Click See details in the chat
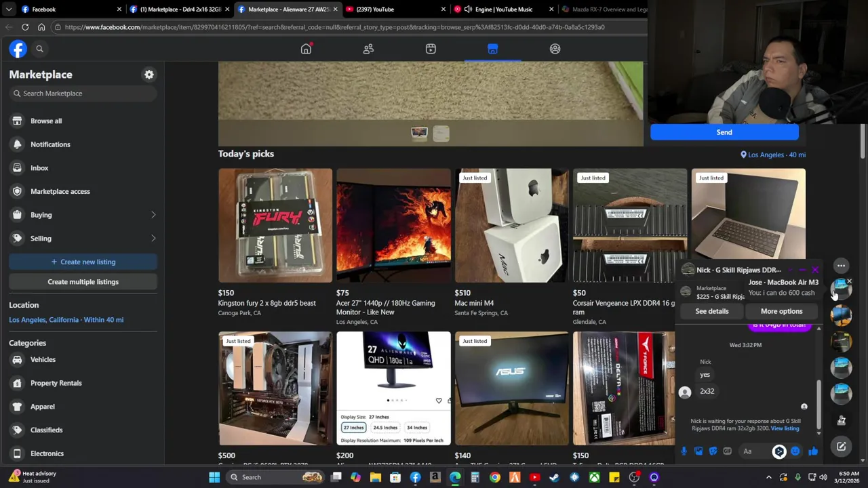The image size is (868, 488). point(712,311)
